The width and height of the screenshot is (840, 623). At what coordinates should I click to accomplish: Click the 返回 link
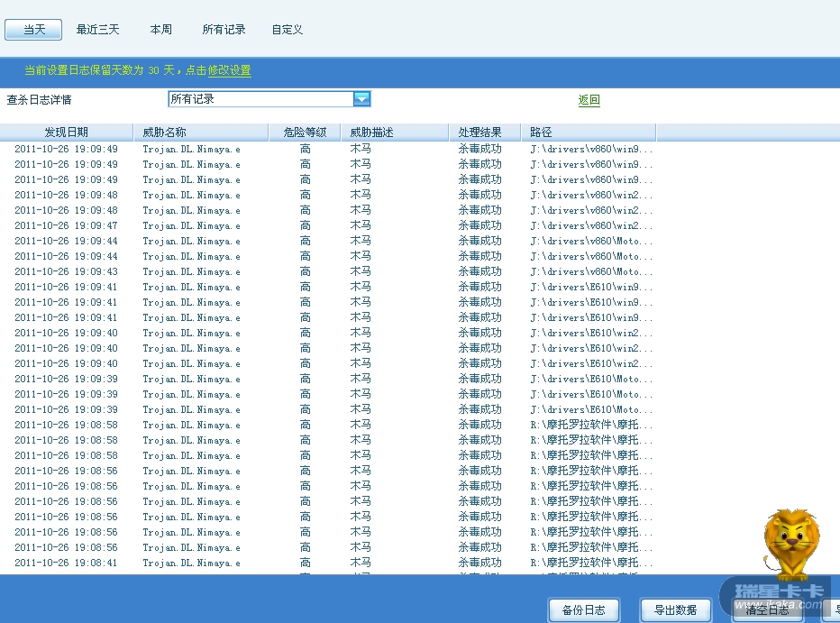589,100
